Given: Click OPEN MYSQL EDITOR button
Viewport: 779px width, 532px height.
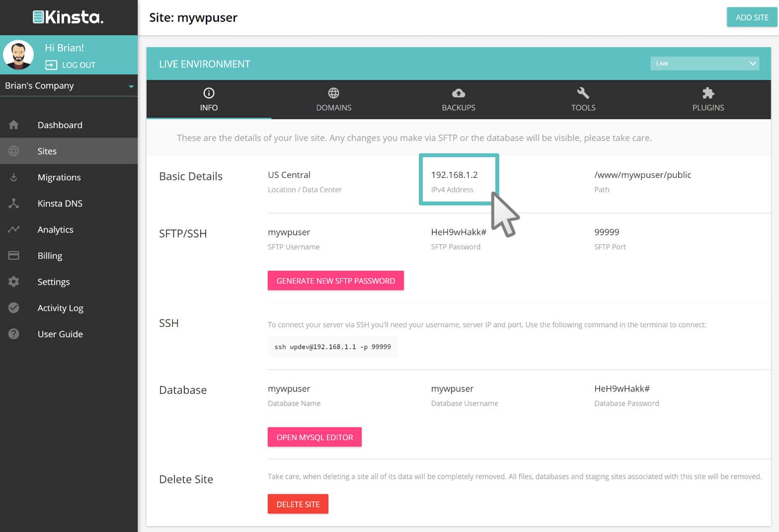Looking at the screenshot, I should tap(314, 437).
